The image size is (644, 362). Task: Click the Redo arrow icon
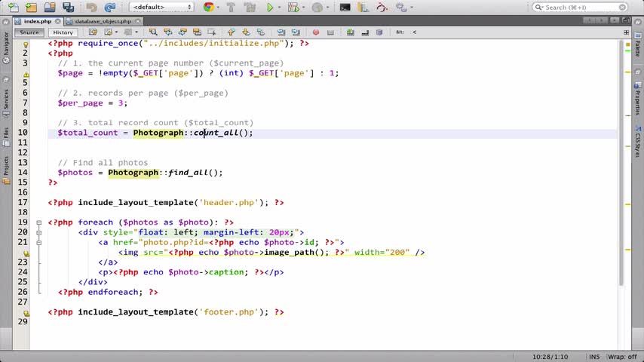(109, 7)
